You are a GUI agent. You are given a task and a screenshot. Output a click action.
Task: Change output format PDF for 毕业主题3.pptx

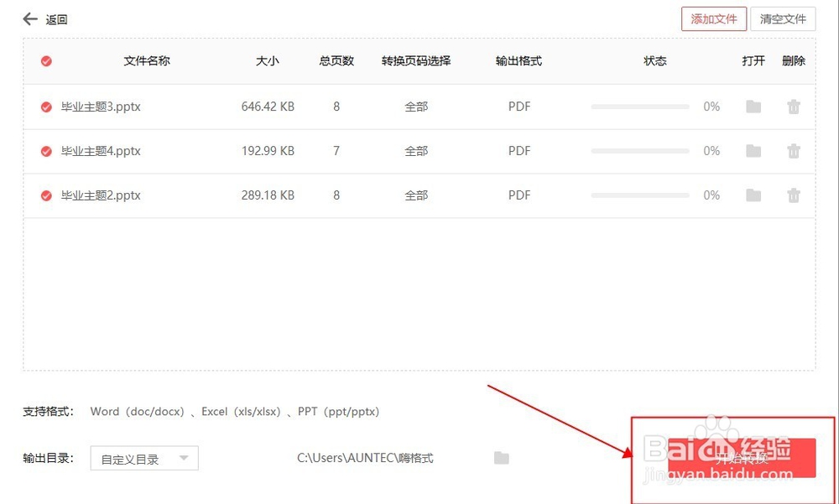(x=519, y=107)
